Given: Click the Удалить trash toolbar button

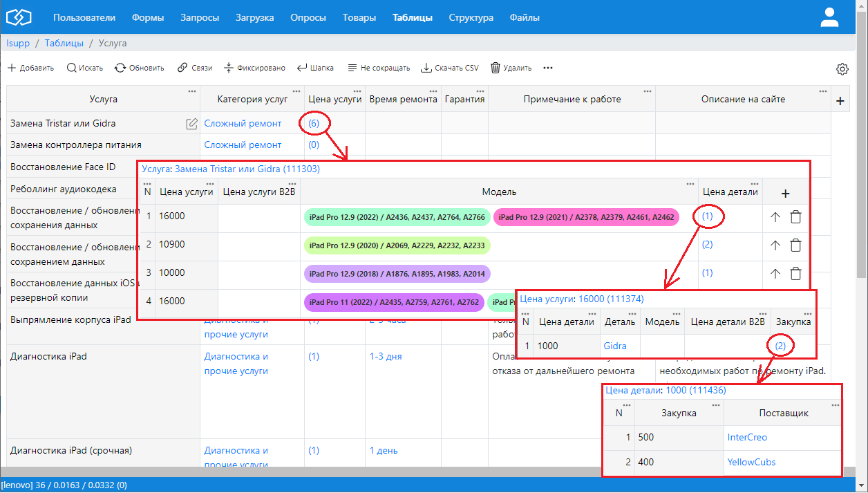Looking at the screenshot, I should pos(511,68).
